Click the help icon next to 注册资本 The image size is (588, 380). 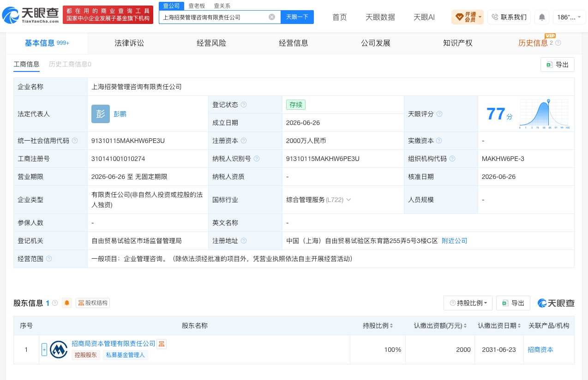[244, 141]
